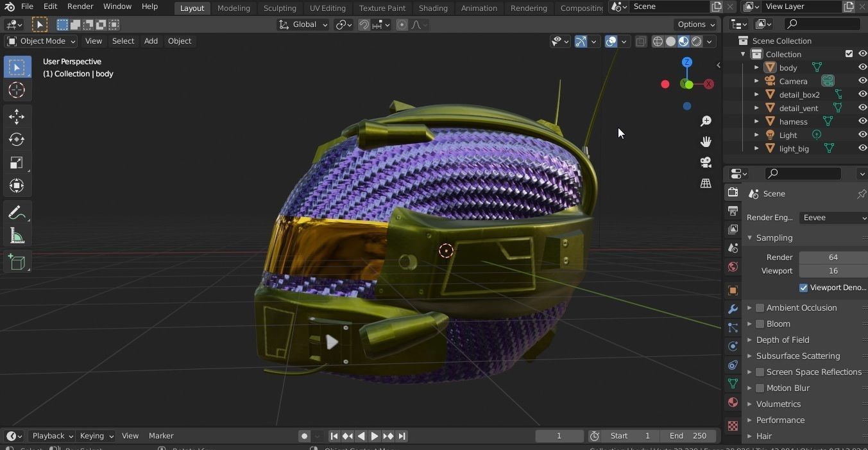Select the Add Cube tool

17,262
